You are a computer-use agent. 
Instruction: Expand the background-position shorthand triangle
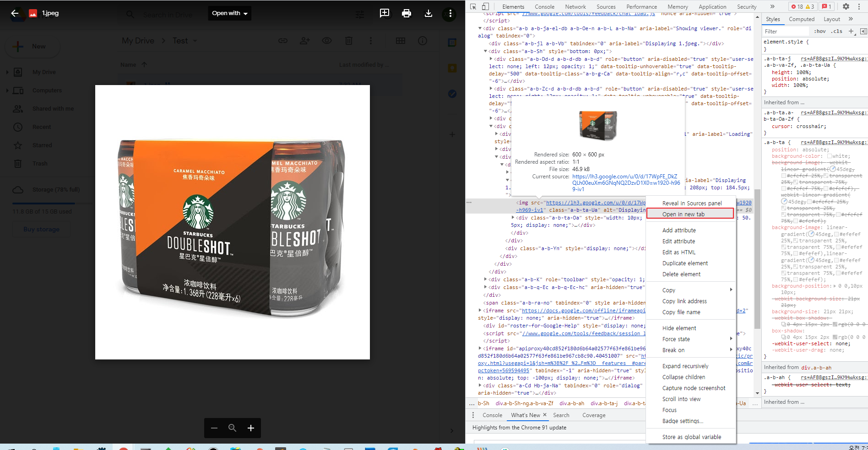click(834, 286)
